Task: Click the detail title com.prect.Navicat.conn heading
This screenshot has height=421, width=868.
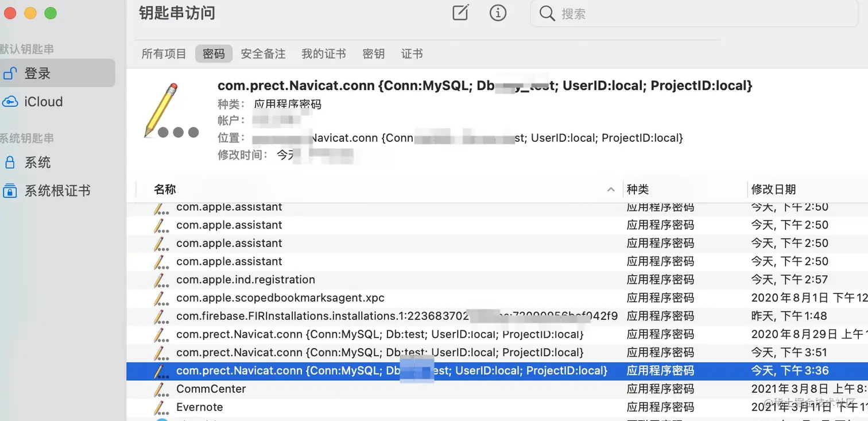Action: (x=485, y=86)
